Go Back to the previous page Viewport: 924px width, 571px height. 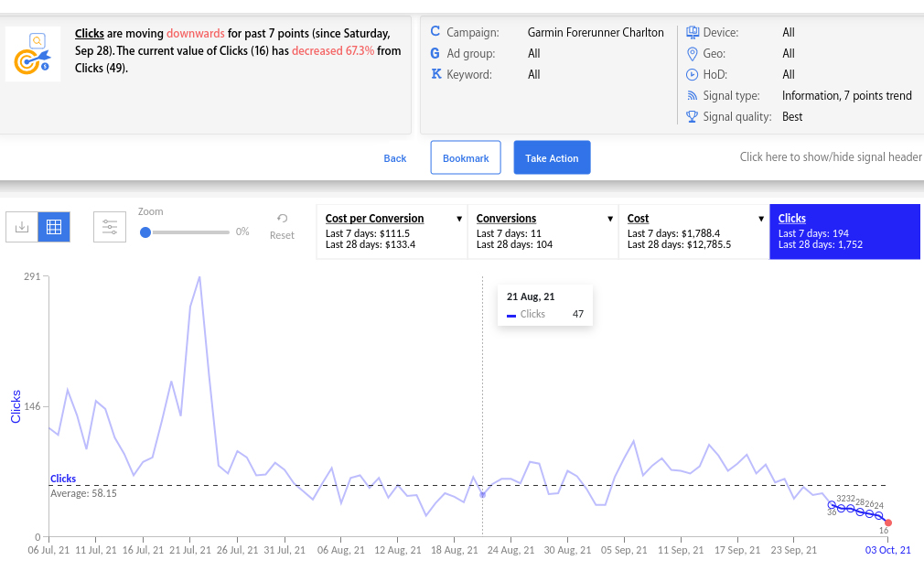pos(395,158)
